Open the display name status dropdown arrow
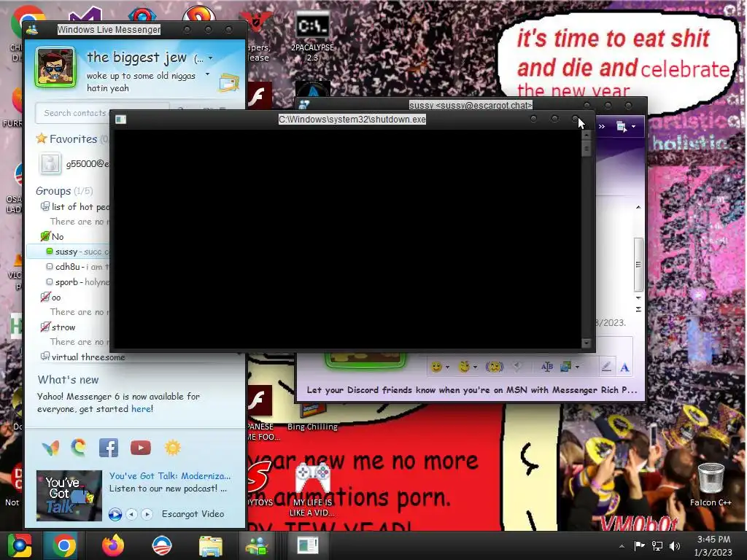Image resolution: width=747 pixels, height=560 pixels. point(211,58)
